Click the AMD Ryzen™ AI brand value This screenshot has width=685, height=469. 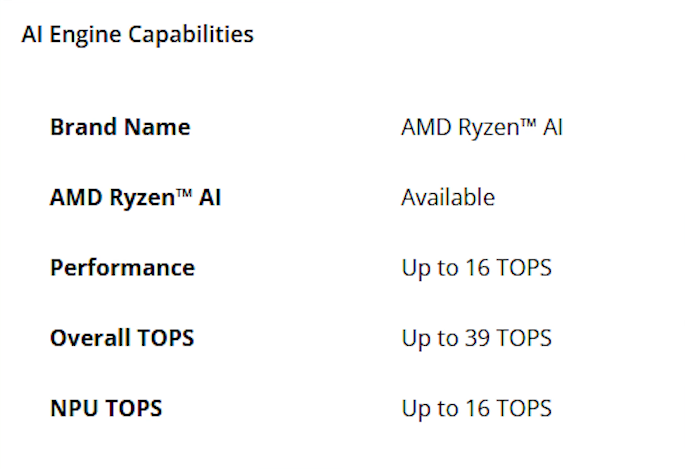tap(482, 128)
